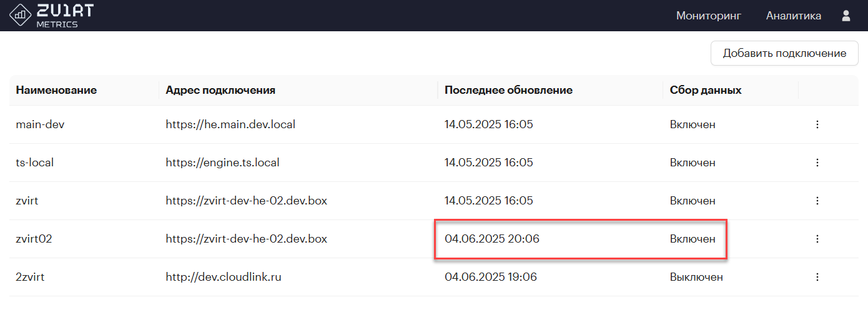Open actions menu for ts-local row
The image size is (868, 332).
click(817, 163)
